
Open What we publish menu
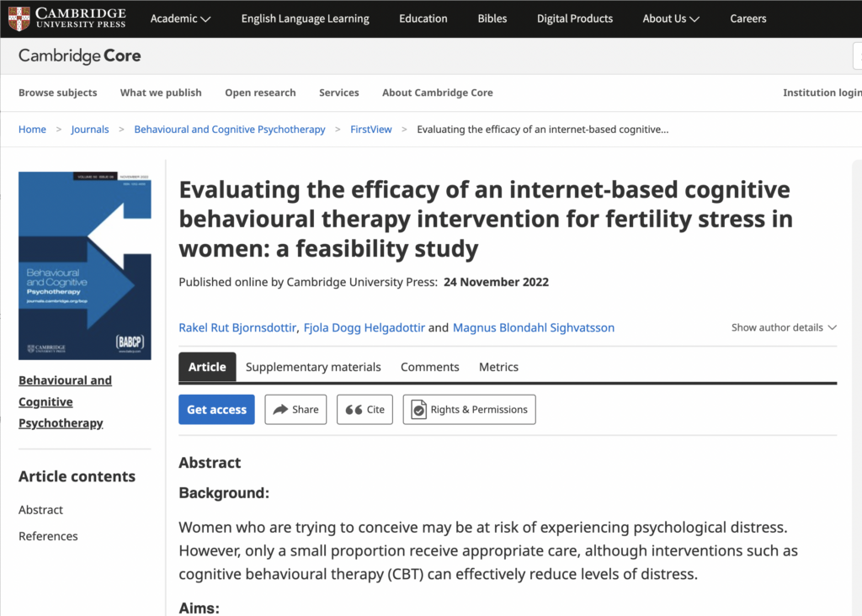click(x=161, y=93)
